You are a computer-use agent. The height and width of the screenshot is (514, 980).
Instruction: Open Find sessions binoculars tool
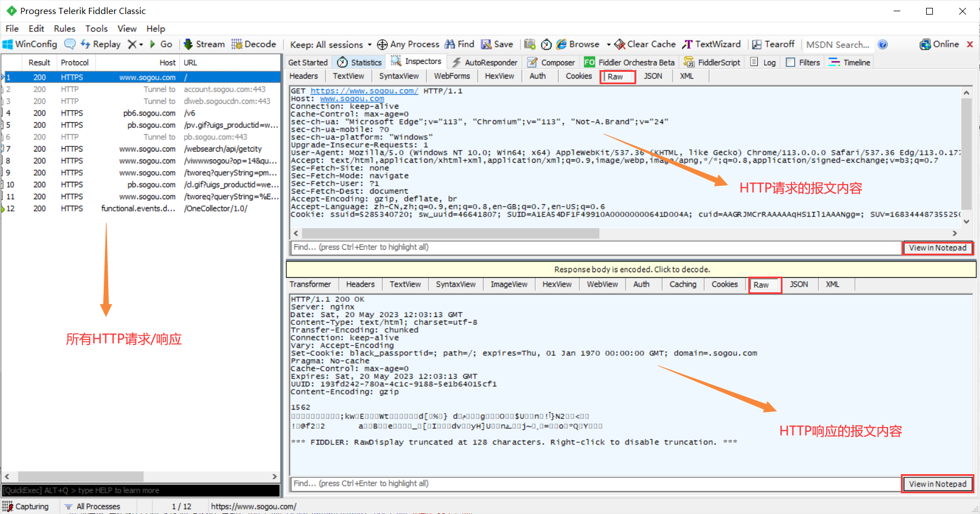(x=459, y=44)
